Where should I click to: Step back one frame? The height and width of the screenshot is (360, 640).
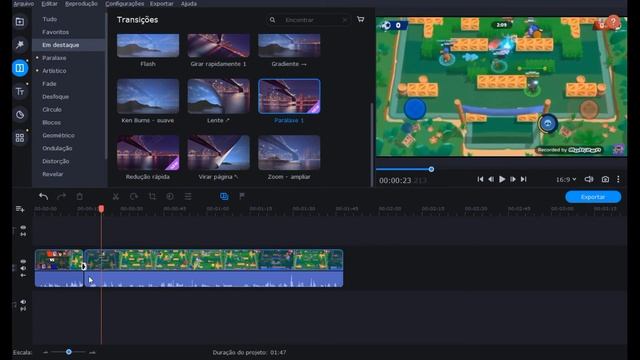(491, 179)
